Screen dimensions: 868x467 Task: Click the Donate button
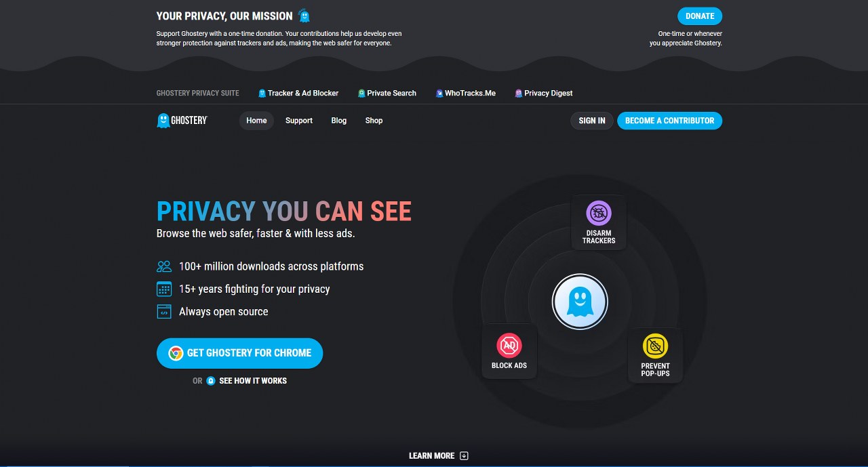700,16
